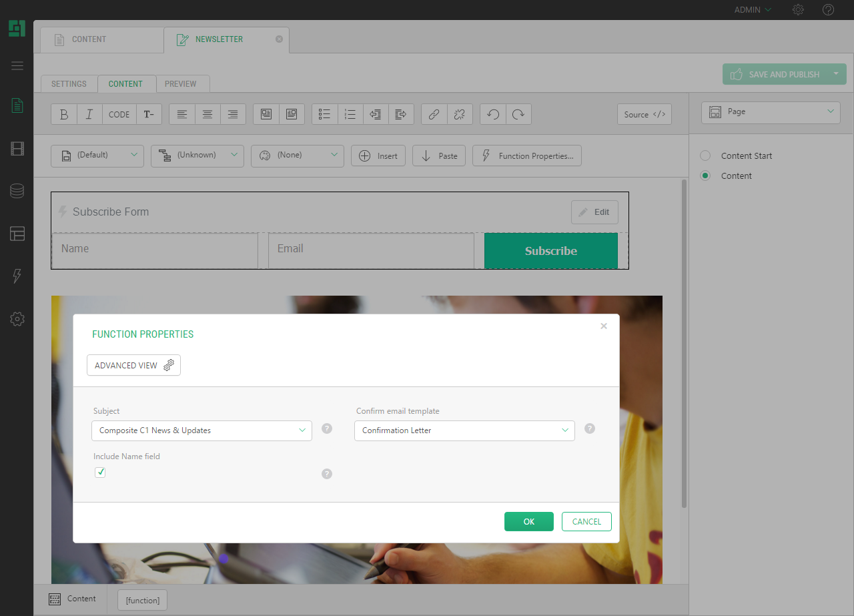Select the Content radio button
The image size is (854, 616).
[x=705, y=176]
